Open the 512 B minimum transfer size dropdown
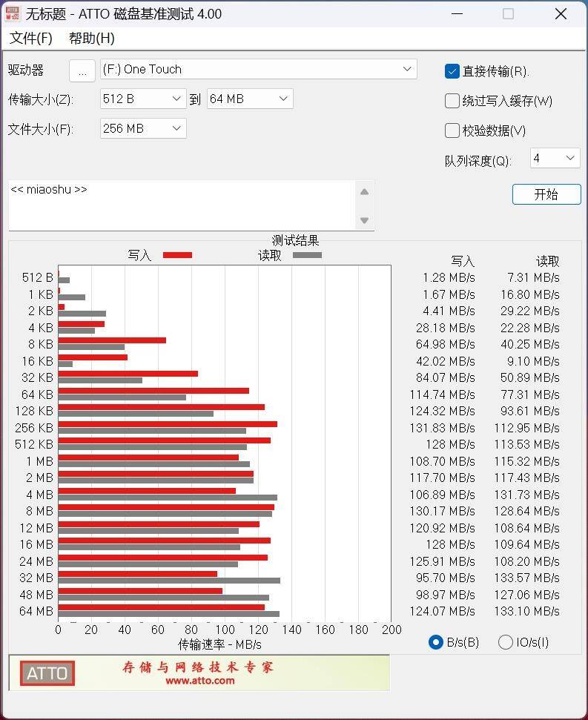Screen dimensions: 588x720 pyautogui.click(x=143, y=99)
